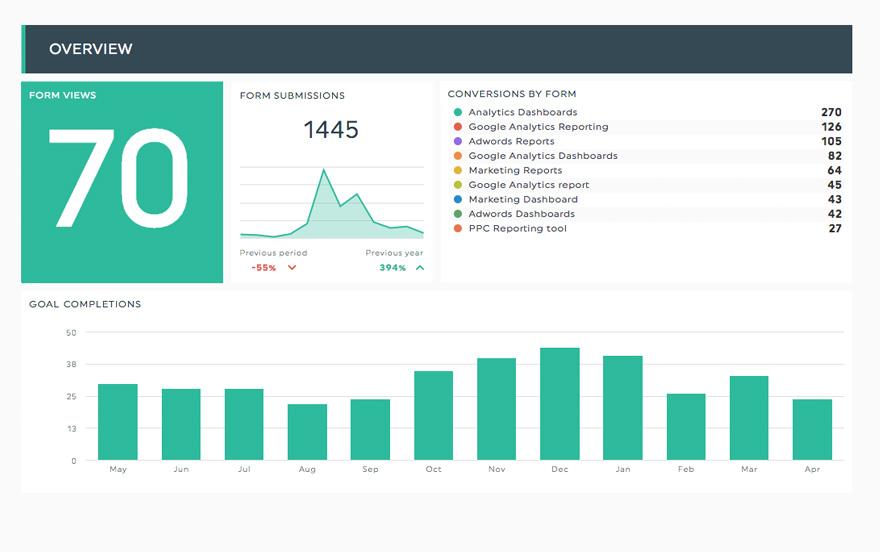
Task: Click the red down arrow beside -55%
Action: 292,268
